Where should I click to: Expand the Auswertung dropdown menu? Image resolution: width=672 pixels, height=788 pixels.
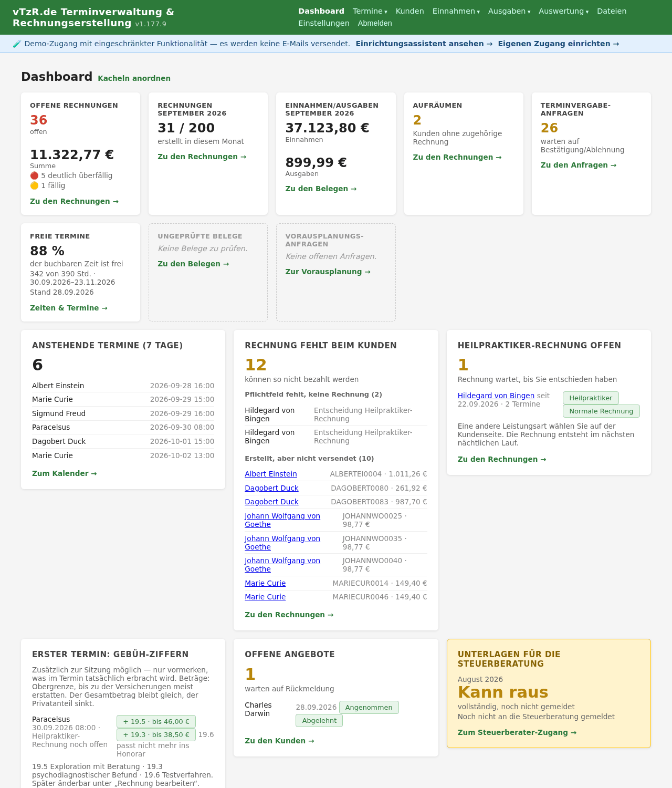tap(564, 11)
